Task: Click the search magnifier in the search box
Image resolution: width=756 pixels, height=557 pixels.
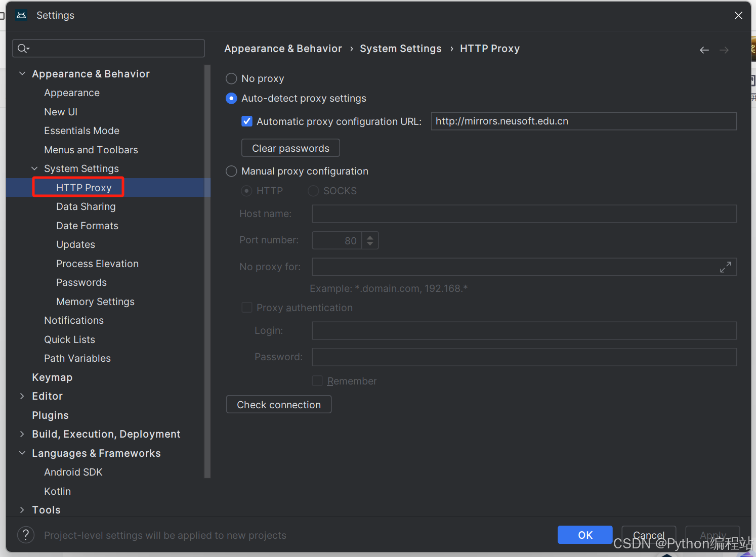Action: pos(22,48)
